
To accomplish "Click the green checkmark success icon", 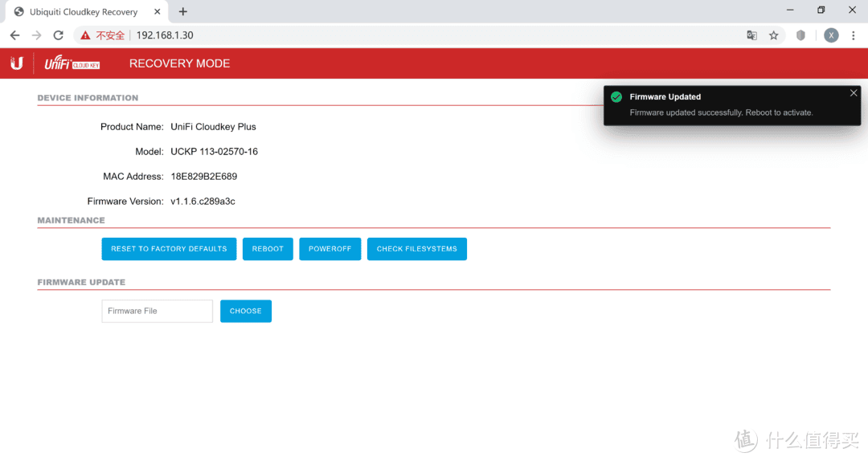I will (x=616, y=97).
